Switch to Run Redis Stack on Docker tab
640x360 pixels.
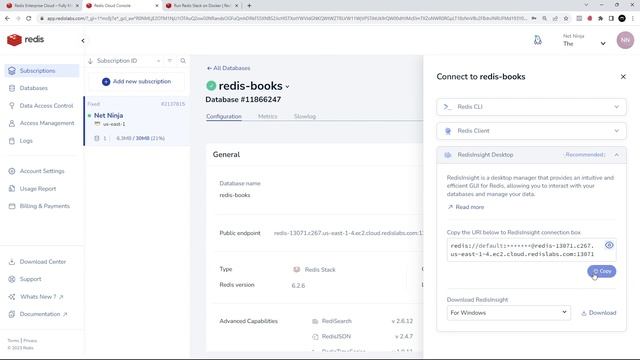coord(201,6)
